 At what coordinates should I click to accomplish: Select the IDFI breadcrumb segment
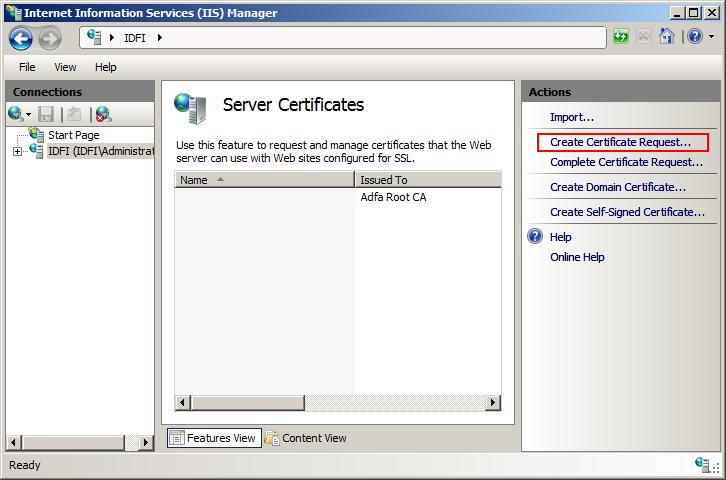(x=135, y=38)
